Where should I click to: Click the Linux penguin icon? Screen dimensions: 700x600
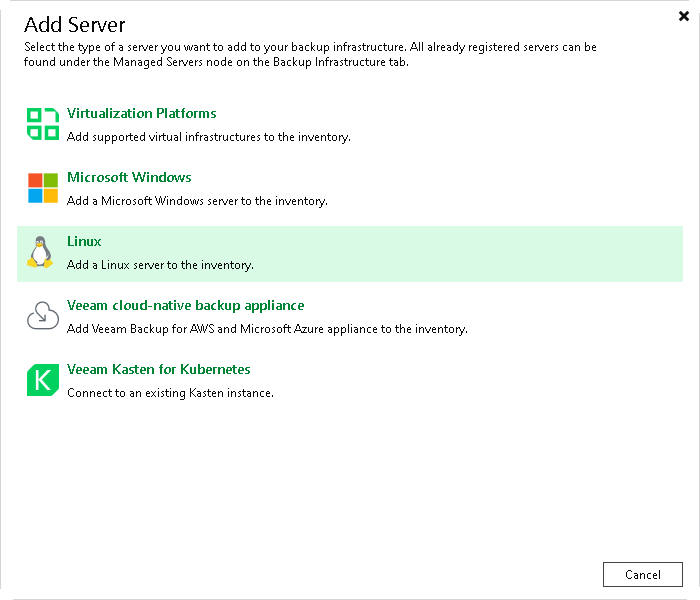[x=41, y=252]
